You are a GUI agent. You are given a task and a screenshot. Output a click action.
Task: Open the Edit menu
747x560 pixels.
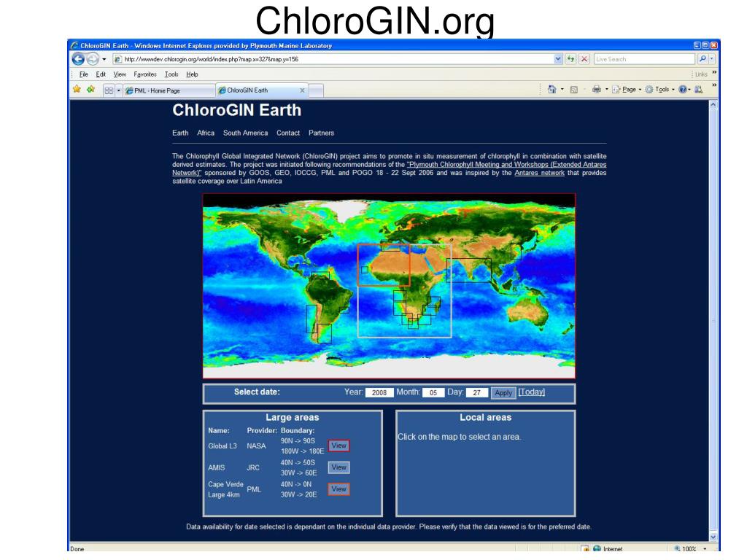[x=101, y=74]
